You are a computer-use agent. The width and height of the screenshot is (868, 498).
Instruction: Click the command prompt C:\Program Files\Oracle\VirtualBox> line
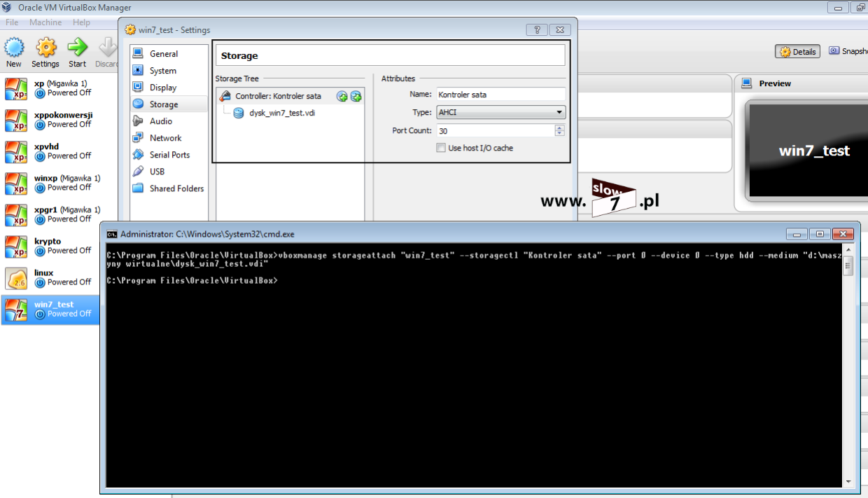click(x=192, y=280)
